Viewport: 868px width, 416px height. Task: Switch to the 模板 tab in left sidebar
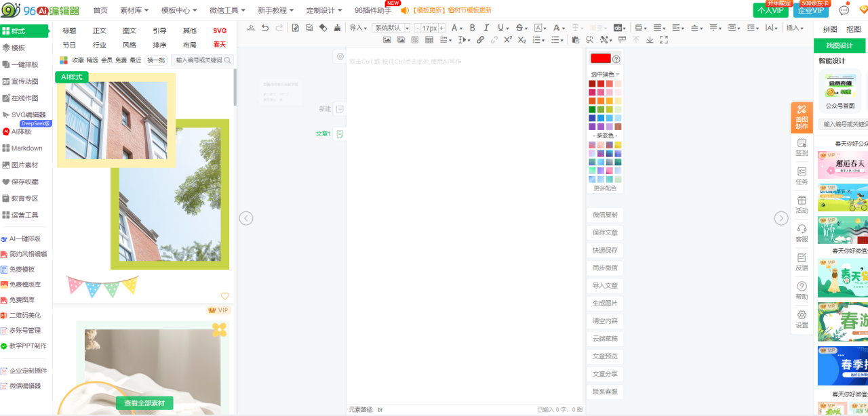(x=18, y=48)
